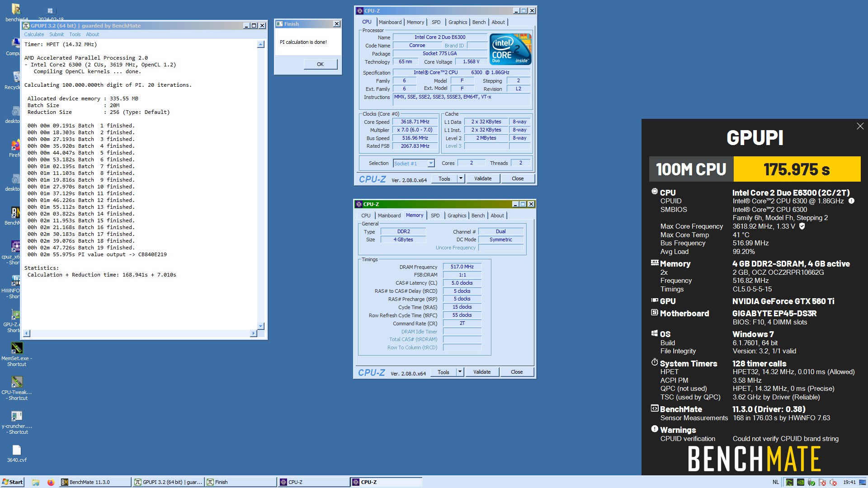Viewport: 868px width, 488px height.
Task: Expand the Tools dropdown arrow in top CPU-Z
Action: tap(461, 178)
